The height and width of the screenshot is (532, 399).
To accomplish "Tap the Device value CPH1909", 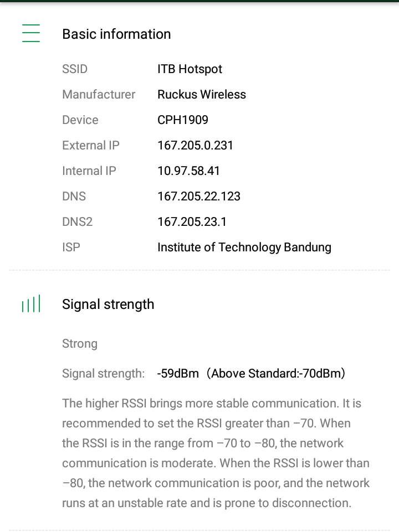I will [183, 120].
